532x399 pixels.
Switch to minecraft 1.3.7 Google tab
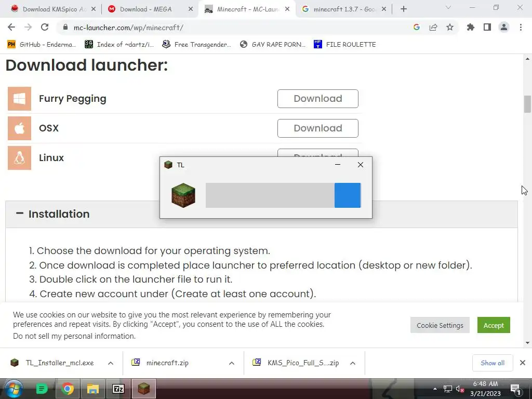pos(343,9)
